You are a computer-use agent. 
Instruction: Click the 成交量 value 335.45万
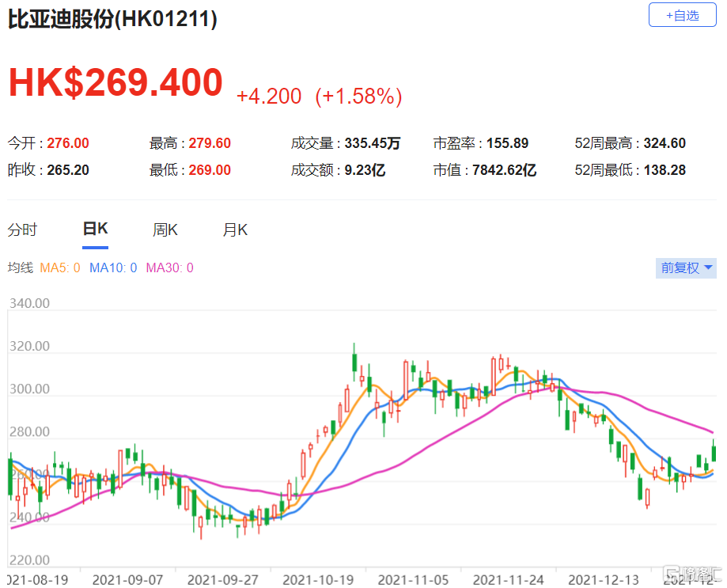point(373,142)
